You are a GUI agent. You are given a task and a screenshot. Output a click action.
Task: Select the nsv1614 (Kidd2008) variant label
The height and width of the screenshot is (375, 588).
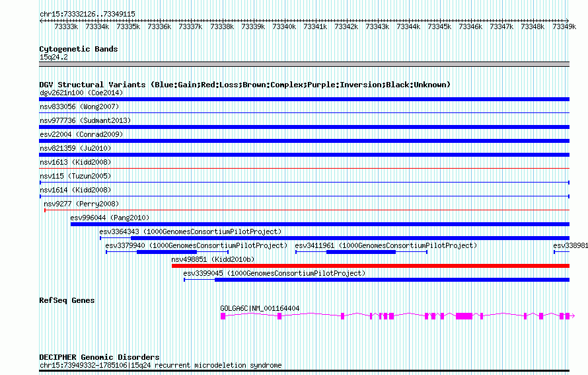point(75,190)
